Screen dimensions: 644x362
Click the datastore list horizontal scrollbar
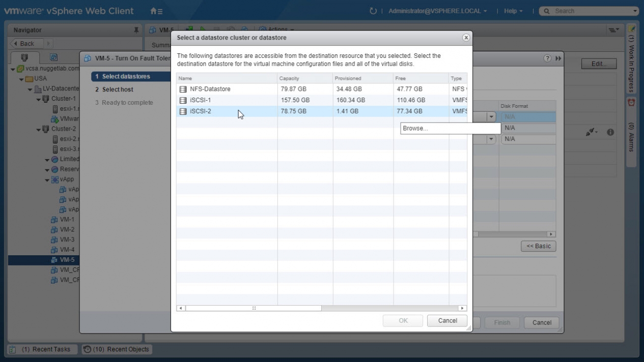click(254, 308)
